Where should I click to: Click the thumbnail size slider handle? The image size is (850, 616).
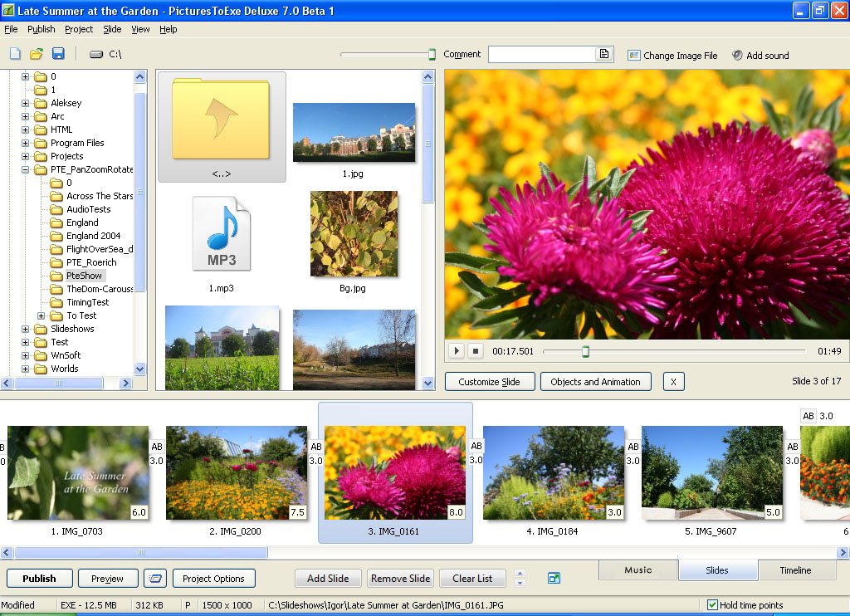pos(432,55)
